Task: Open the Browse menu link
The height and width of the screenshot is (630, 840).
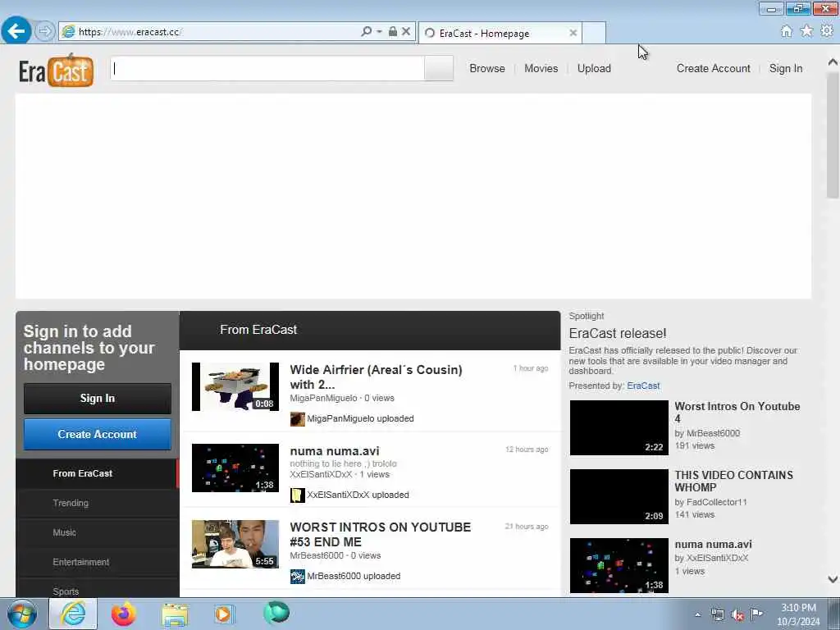Action: click(487, 69)
